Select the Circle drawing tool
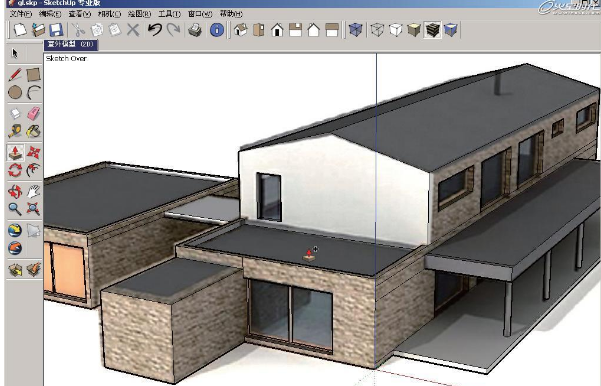The image size is (601, 386). coord(15,92)
